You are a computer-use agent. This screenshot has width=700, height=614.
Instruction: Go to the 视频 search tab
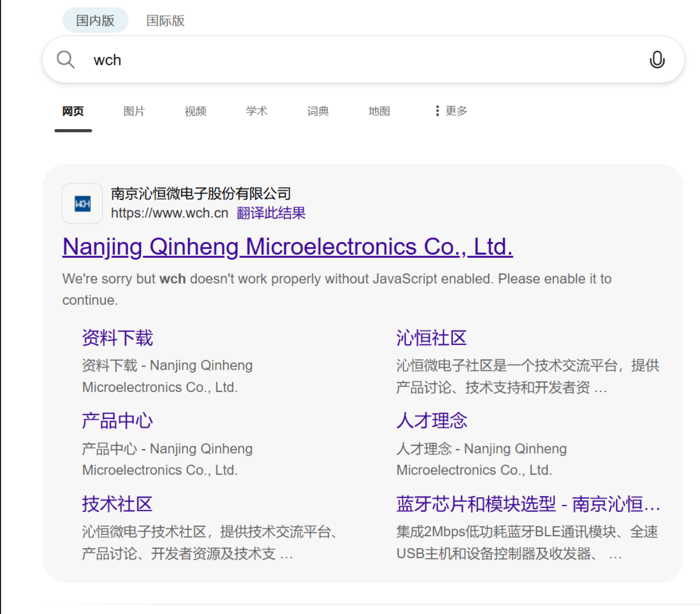pos(195,111)
